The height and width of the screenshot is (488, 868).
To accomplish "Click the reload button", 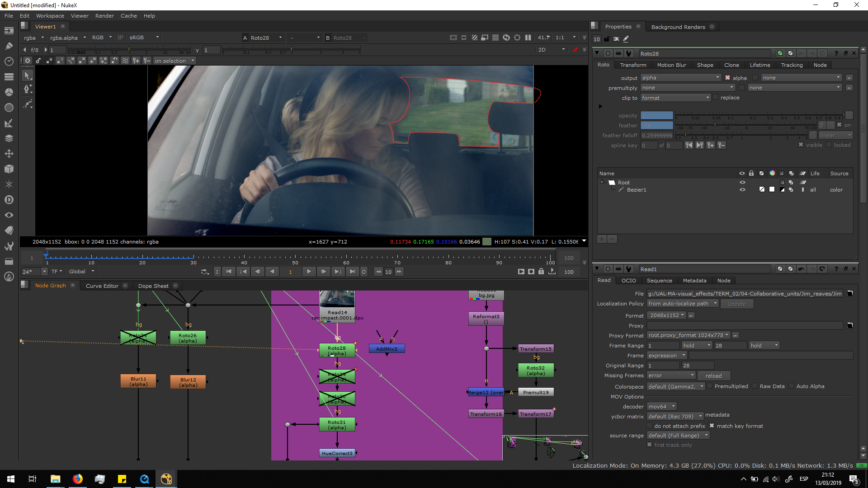I will (x=713, y=376).
